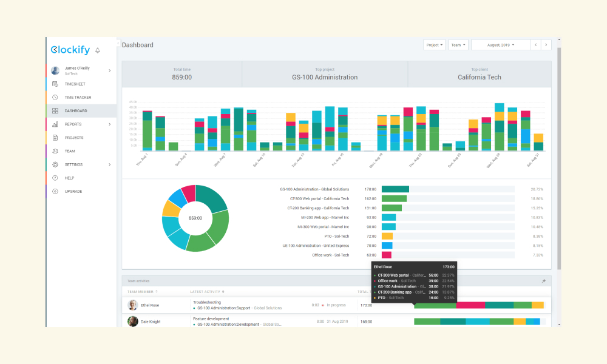Click the Reports bar chart icon
Image resolution: width=607 pixels, height=364 pixels.
tap(55, 124)
